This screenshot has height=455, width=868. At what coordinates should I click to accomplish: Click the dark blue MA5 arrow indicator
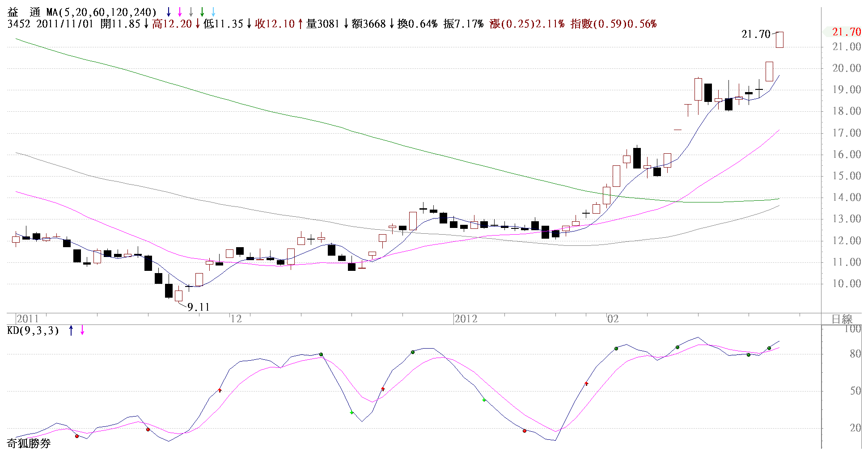[x=169, y=13]
